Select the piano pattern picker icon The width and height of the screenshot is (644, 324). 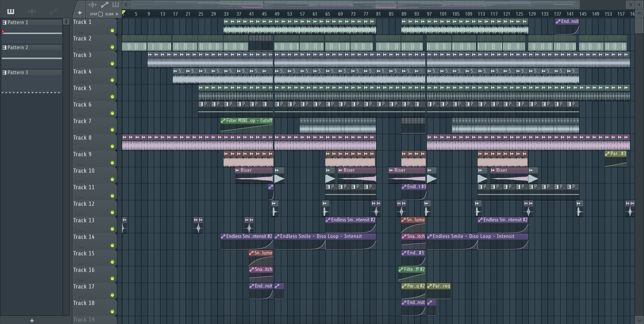click(x=11, y=11)
